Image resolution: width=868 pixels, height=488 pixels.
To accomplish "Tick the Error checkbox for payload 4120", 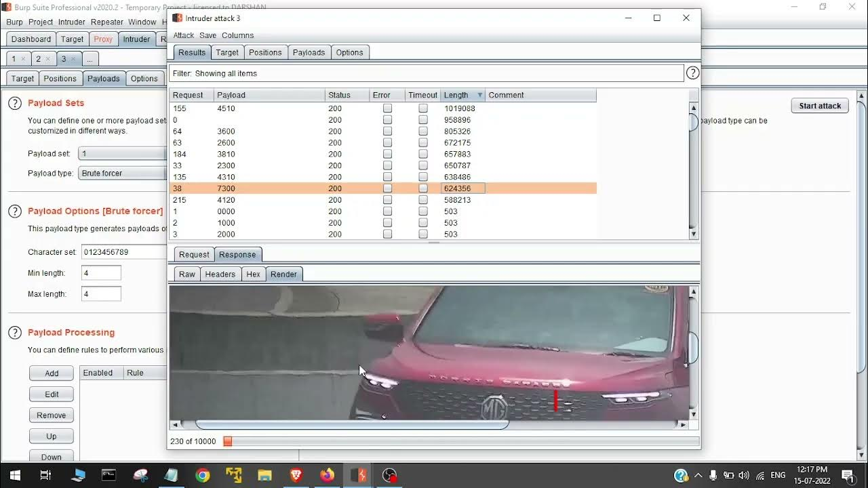I will coord(387,200).
